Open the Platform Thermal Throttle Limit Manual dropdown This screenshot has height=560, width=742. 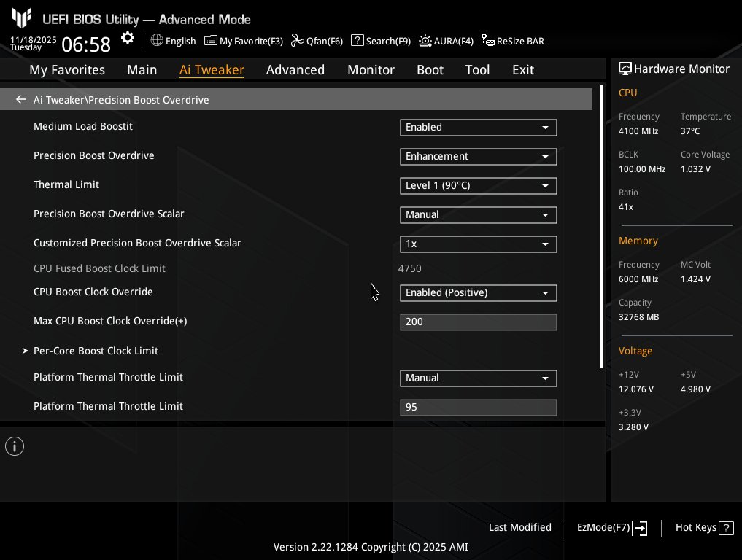point(478,378)
